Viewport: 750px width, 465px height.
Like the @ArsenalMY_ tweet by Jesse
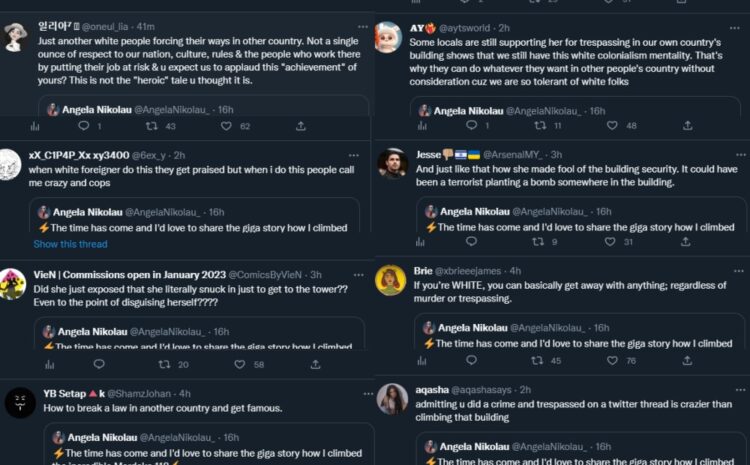(x=604, y=242)
